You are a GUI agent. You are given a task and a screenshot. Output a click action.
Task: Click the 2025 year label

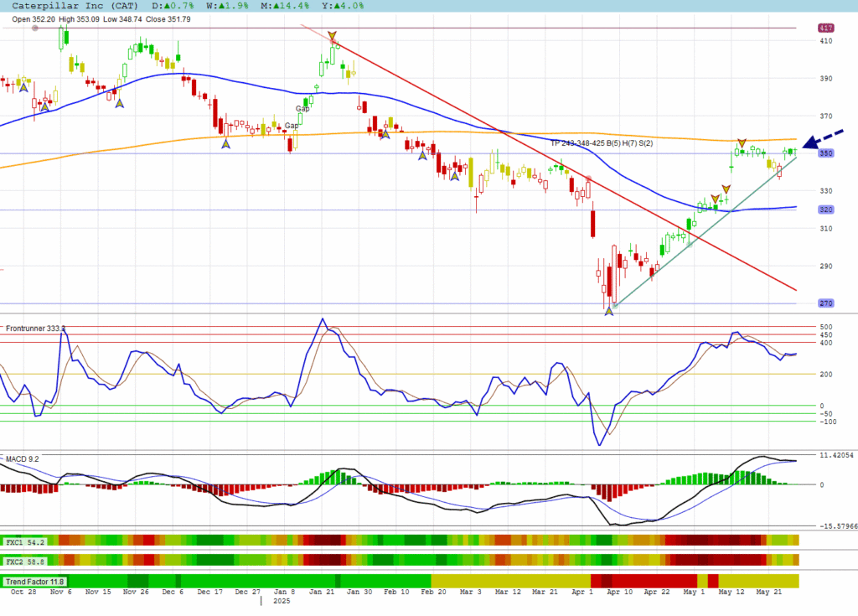[x=282, y=601]
